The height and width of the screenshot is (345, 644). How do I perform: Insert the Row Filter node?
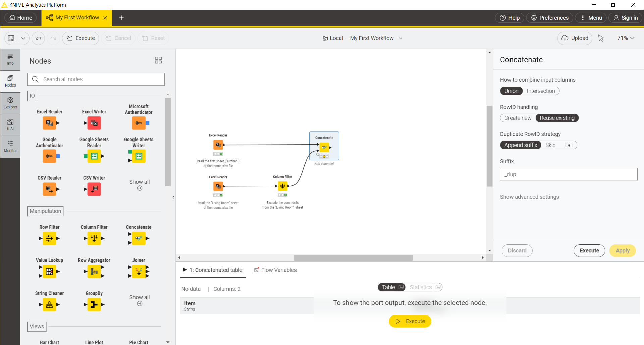pos(49,238)
